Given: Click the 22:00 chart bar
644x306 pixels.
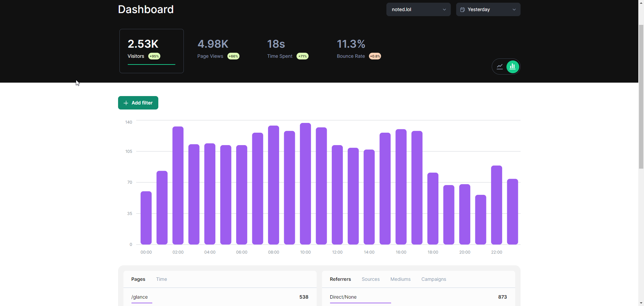Looking at the screenshot, I should click(496, 205).
